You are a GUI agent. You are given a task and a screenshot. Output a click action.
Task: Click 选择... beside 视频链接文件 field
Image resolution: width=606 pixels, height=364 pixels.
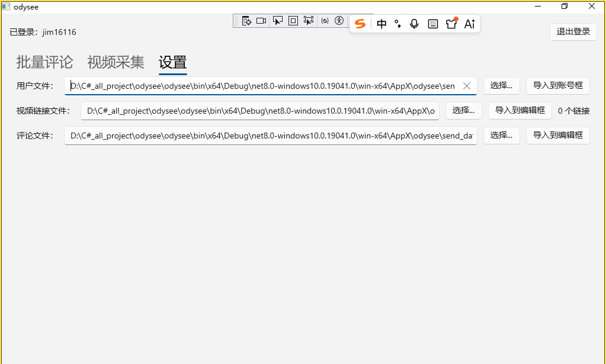pos(463,111)
